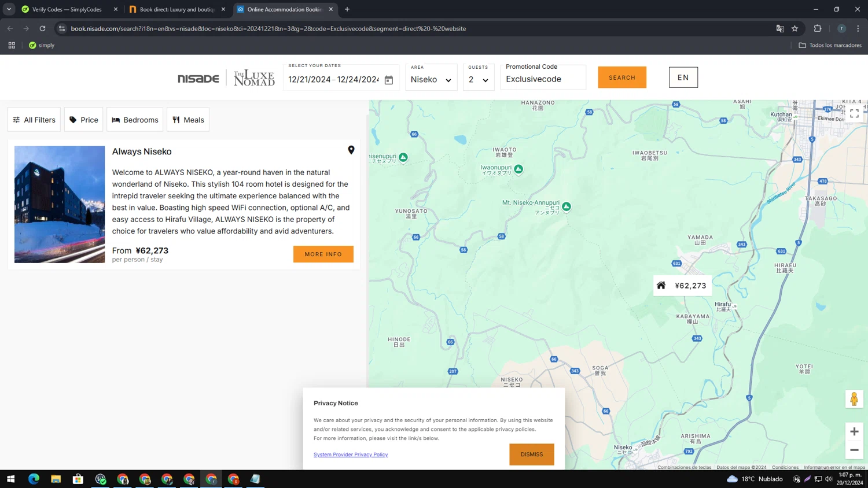
Task: Click MORE INFO for Always Niseko
Action: pos(323,254)
